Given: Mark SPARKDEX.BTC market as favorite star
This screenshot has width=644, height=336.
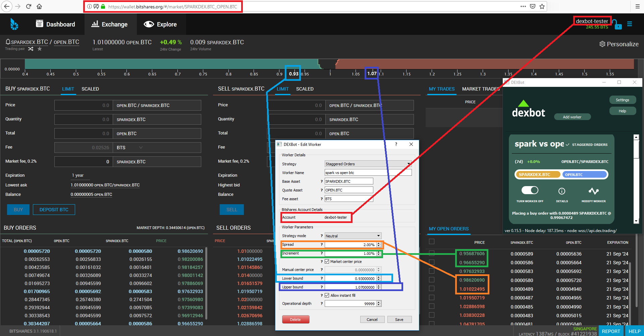Looking at the screenshot, I should [40, 49].
